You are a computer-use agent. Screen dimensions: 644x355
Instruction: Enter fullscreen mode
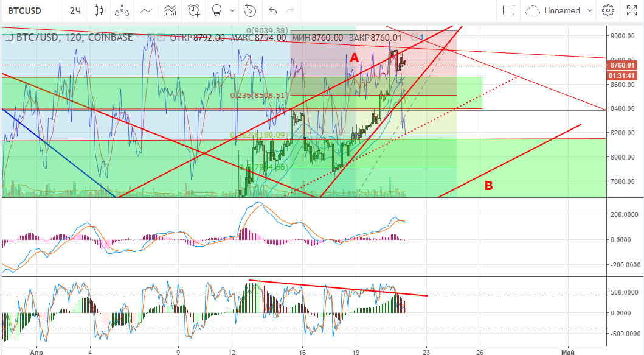click(x=631, y=10)
